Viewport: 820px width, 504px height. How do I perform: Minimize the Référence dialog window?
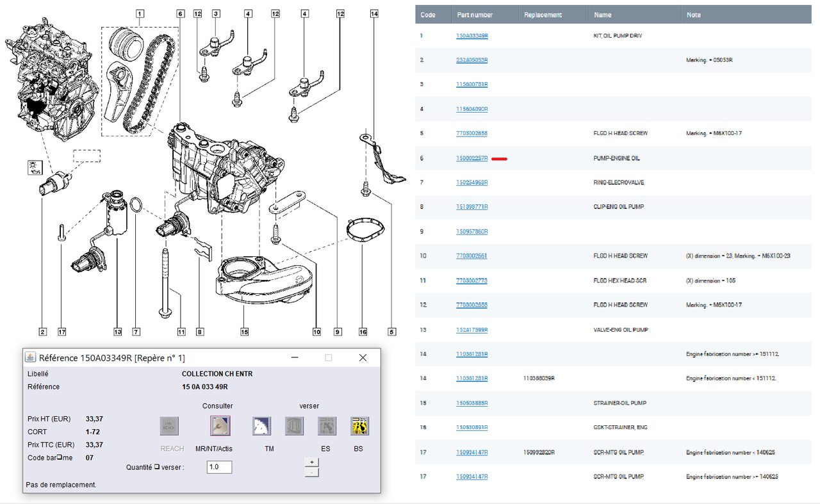[x=294, y=357]
